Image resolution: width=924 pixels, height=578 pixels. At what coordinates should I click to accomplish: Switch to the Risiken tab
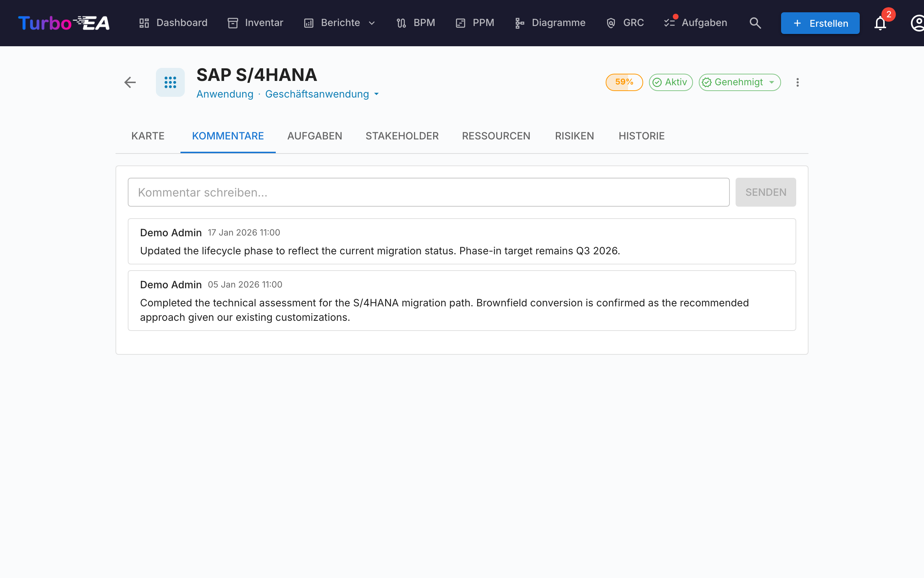[574, 136]
